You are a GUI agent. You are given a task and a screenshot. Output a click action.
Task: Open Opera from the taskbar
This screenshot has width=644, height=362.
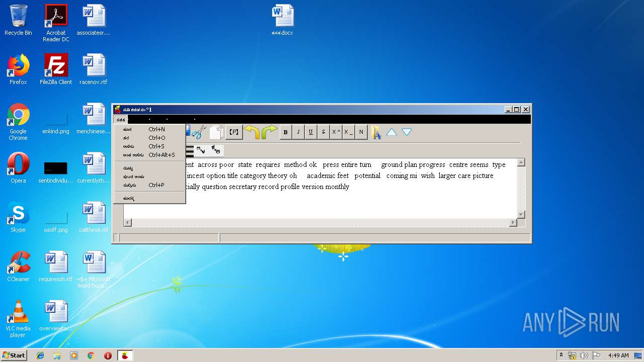click(108, 355)
